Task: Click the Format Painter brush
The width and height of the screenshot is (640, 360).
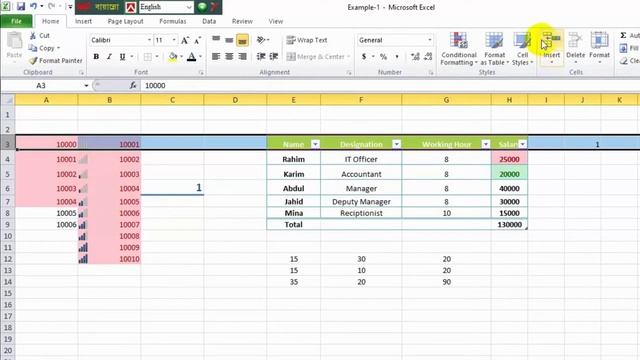Action: click(x=56, y=60)
